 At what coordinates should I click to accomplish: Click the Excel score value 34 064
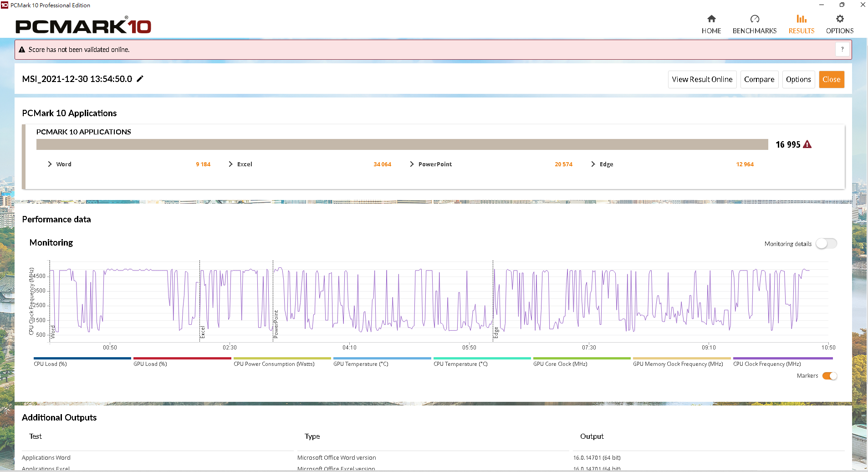point(383,164)
